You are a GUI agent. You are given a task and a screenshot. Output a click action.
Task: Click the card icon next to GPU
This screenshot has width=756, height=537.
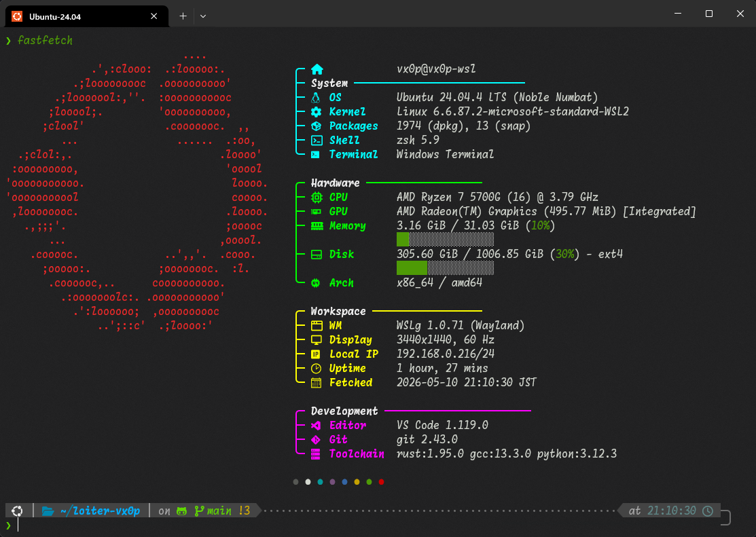click(317, 212)
